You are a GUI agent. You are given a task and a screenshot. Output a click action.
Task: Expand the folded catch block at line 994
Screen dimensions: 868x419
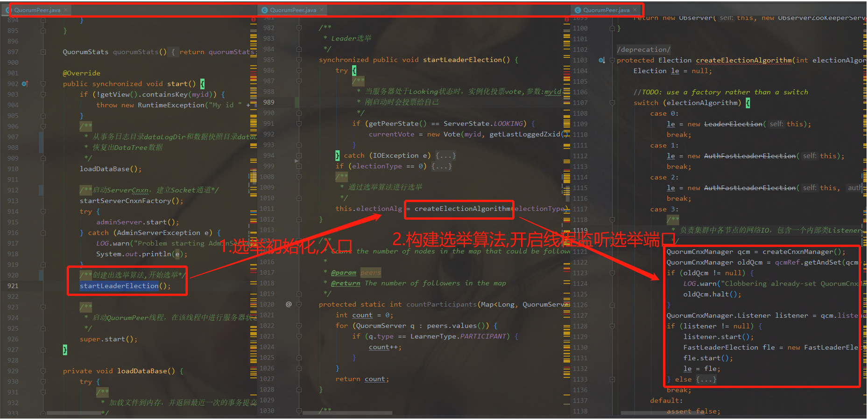point(299,156)
